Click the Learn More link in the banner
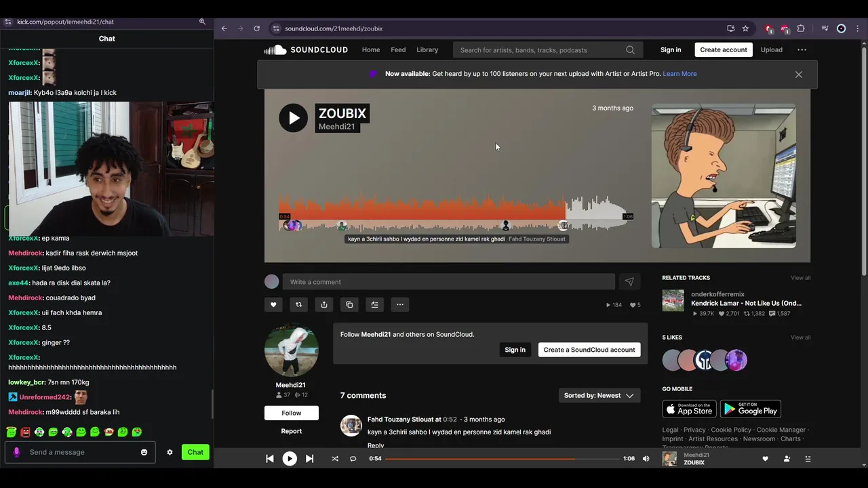The image size is (868, 488). 679,74
